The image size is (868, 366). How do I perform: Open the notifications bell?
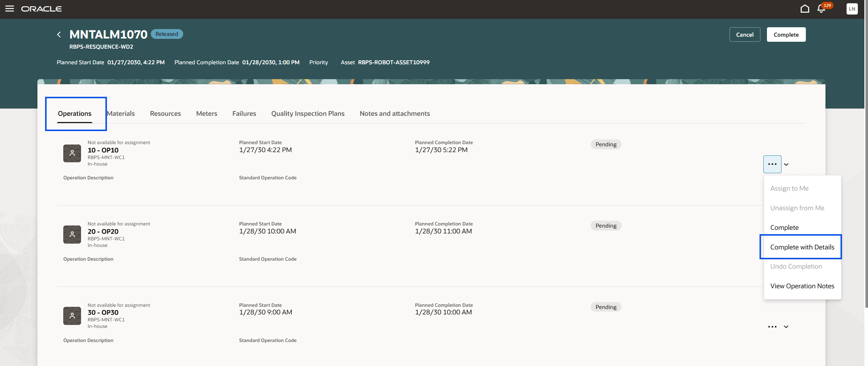point(821,9)
